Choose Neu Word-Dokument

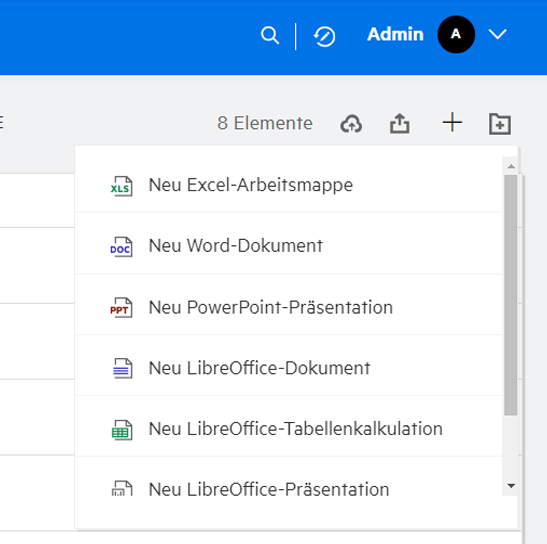click(289, 246)
